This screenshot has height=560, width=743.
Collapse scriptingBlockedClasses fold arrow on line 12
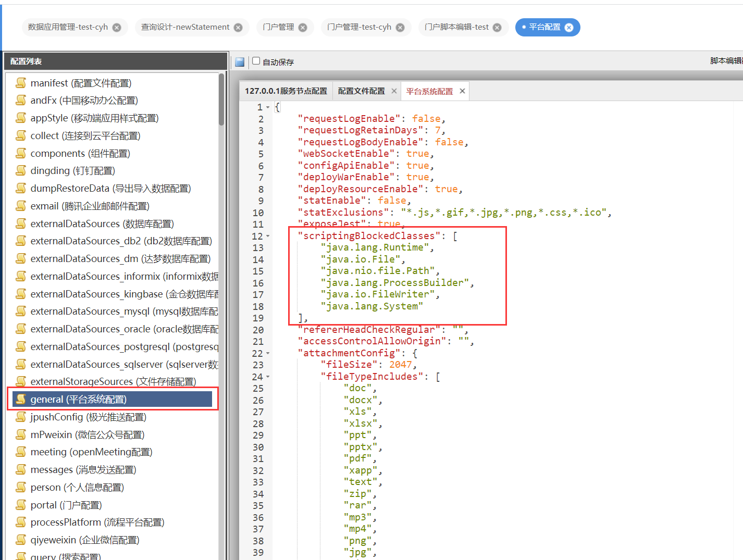[x=268, y=236]
